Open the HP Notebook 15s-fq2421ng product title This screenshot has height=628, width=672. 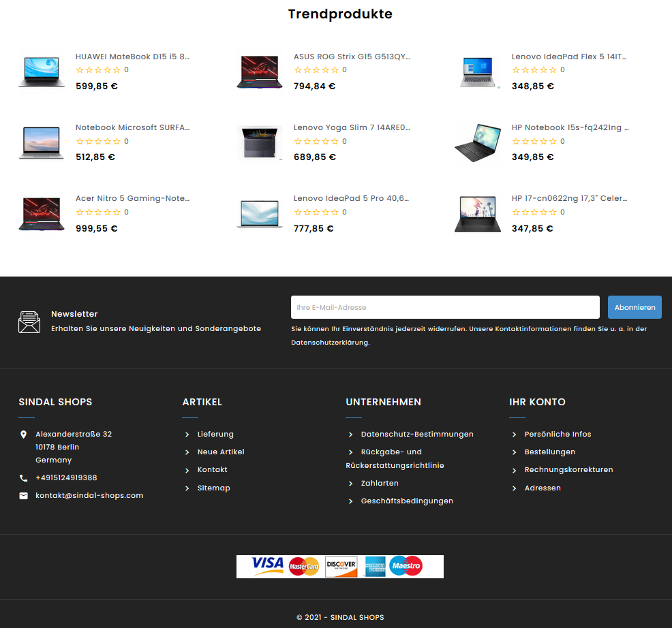coord(570,127)
